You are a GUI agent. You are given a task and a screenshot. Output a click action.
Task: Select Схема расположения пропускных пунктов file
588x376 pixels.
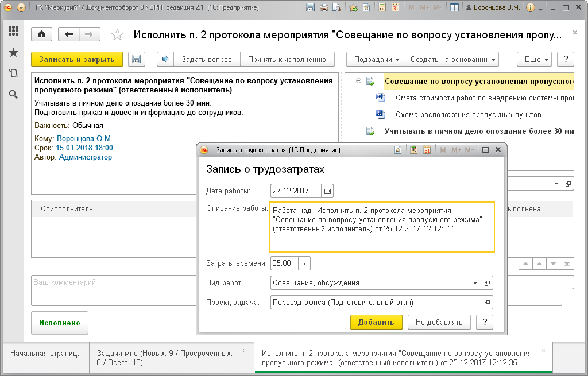click(469, 115)
